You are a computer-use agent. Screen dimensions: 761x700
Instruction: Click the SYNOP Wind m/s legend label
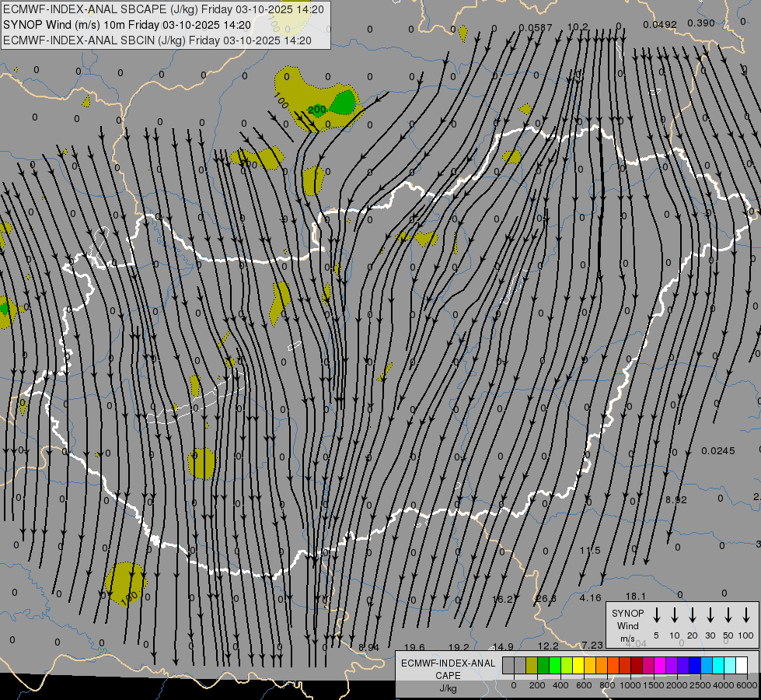click(x=627, y=625)
